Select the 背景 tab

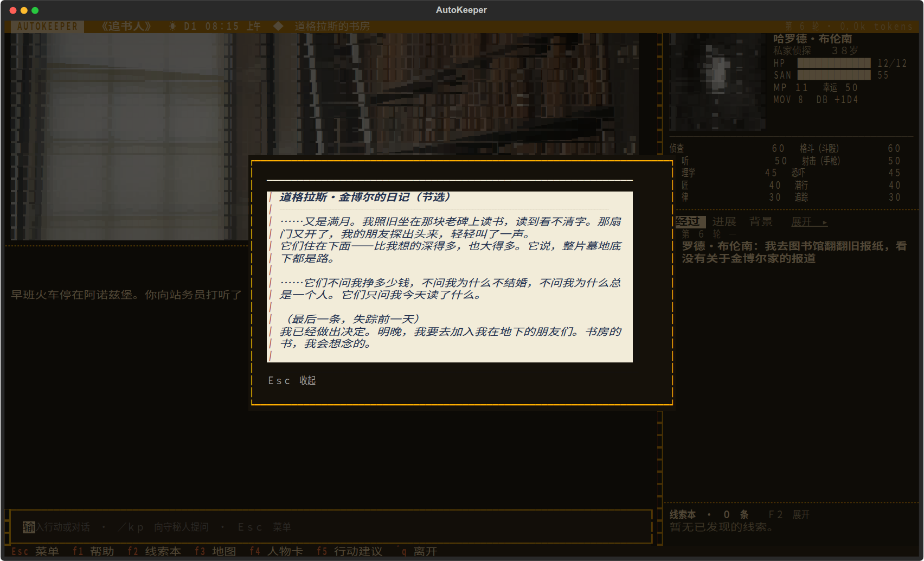pyautogui.click(x=761, y=221)
